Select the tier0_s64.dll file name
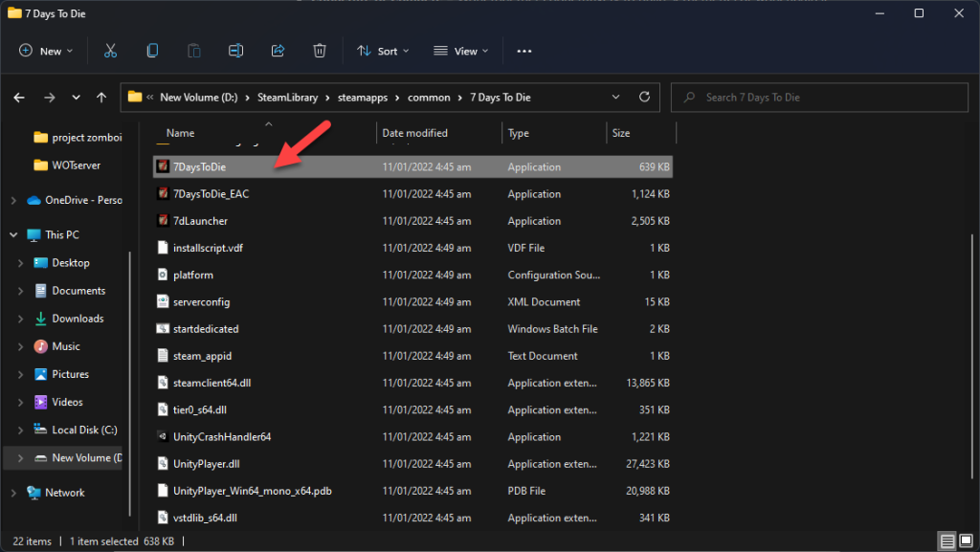Image resolution: width=980 pixels, height=552 pixels. tap(200, 409)
